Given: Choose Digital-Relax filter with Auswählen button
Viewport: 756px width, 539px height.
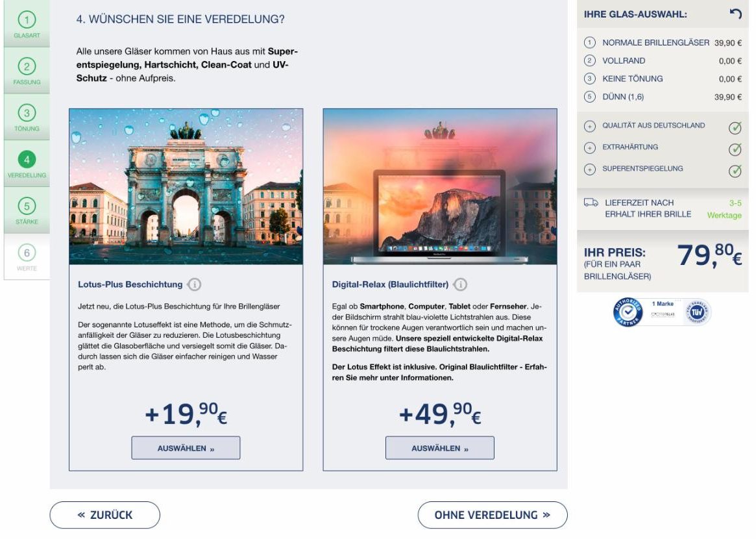Looking at the screenshot, I should pyautogui.click(x=440, y=448).
